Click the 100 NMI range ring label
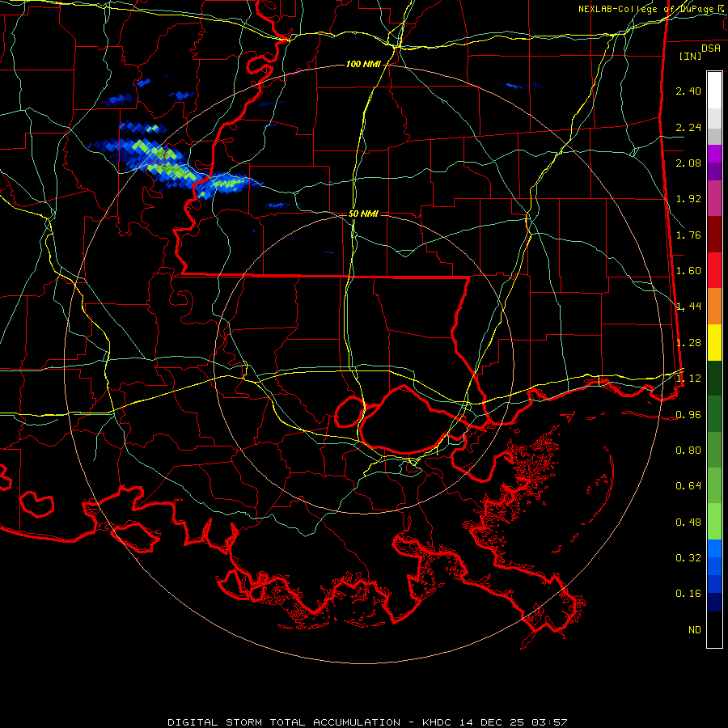Image resolution: width=728 pixels, height=728 pixels. pyautogui.click(x=363, y=64)
